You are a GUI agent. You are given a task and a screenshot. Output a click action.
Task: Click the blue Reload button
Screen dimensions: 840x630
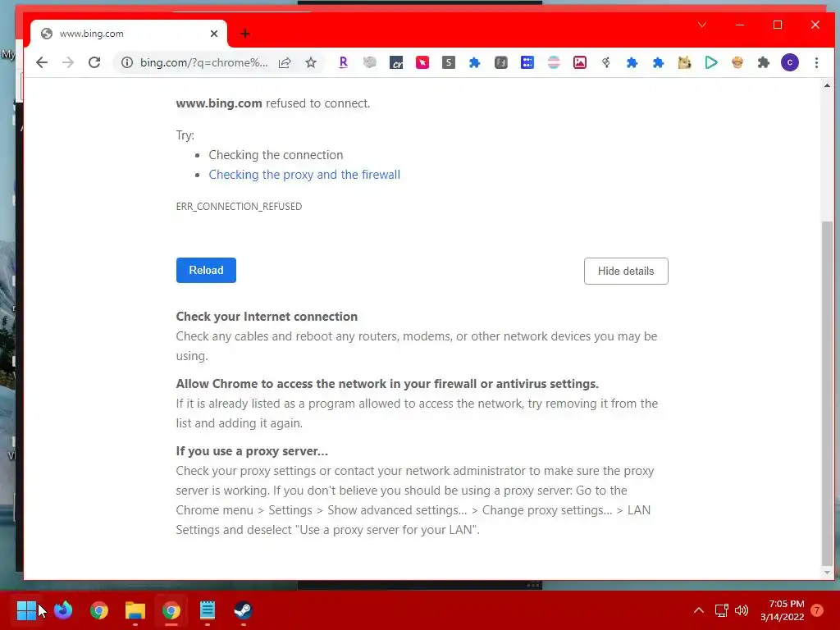point(206,270)
